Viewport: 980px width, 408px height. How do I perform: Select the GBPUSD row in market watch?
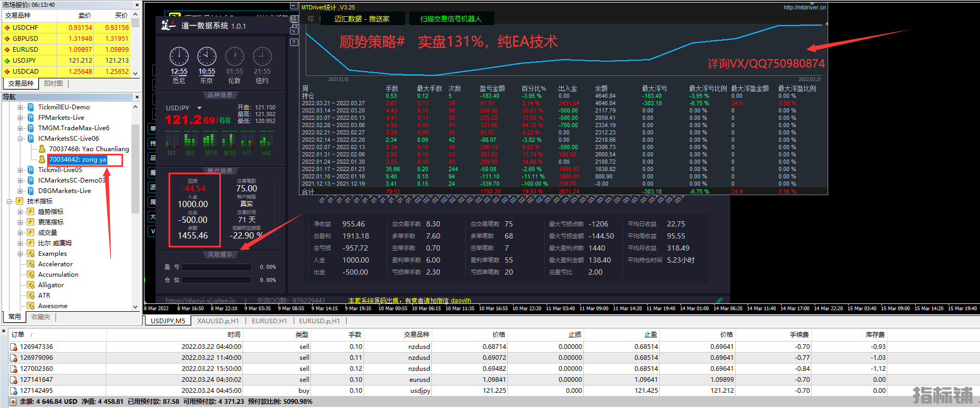tap(25, 39)
